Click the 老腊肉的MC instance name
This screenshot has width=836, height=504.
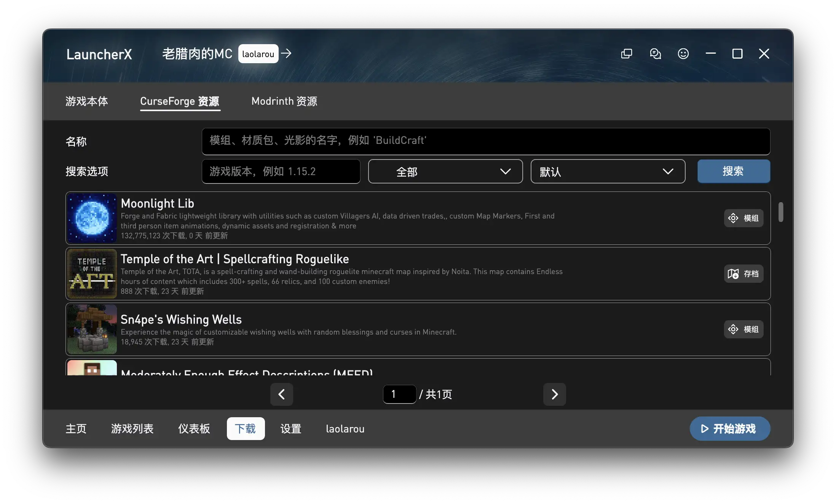pos(197,54)
